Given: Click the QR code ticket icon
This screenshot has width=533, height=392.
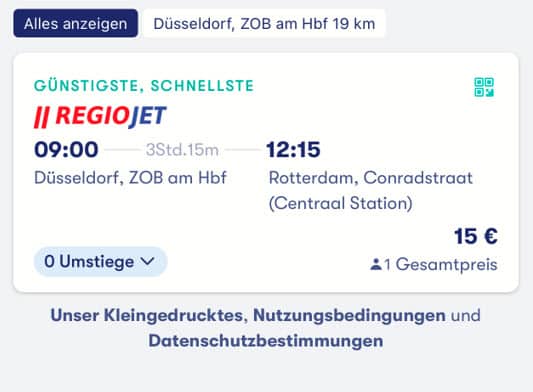Looking at the screenshot, I should click(484, 87).
